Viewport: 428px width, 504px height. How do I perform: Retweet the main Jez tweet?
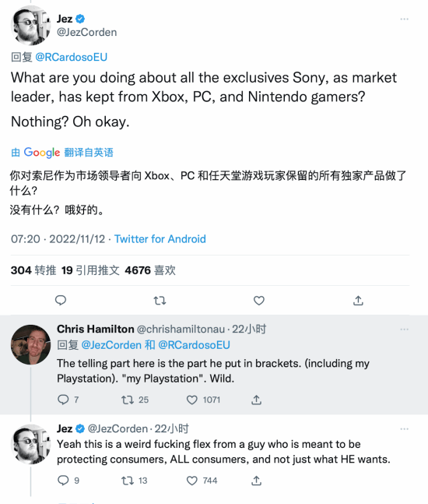click(160, 301)
